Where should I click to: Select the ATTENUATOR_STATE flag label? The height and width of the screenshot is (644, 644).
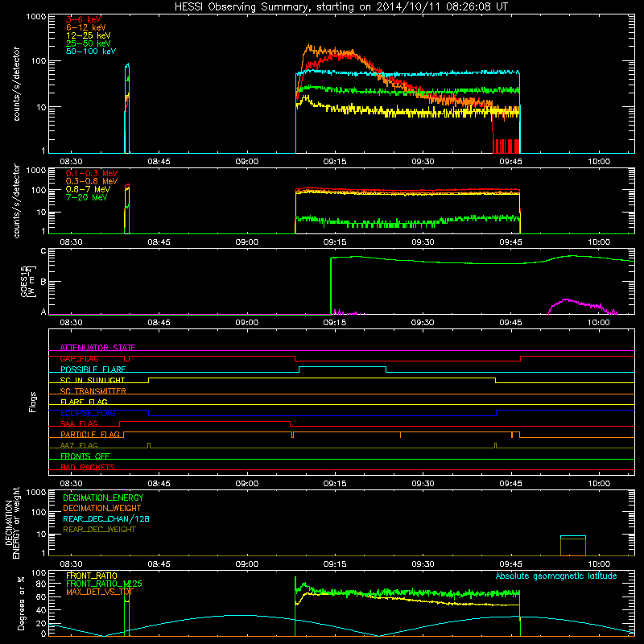click(x=97, y=348)
